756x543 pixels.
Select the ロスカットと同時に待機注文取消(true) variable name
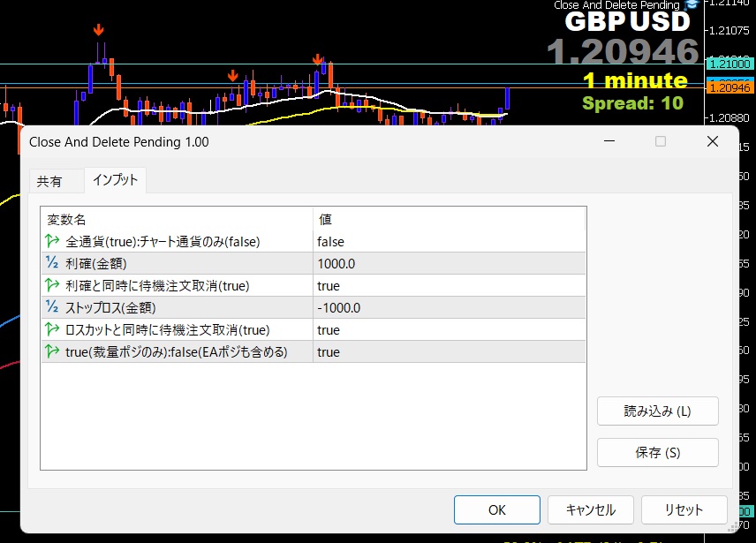167,330
